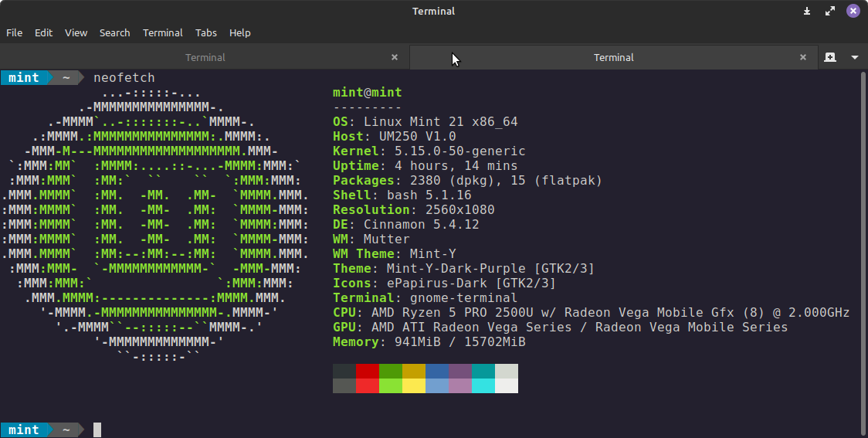Click the maximize arrows titlebar icon

[830, 11]
